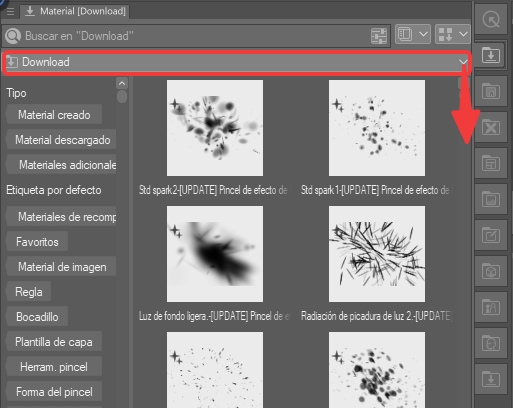This screenshot has height=408, width=513.
Task: Click the image folder icon in sidebar
Action: click(491, 200)
